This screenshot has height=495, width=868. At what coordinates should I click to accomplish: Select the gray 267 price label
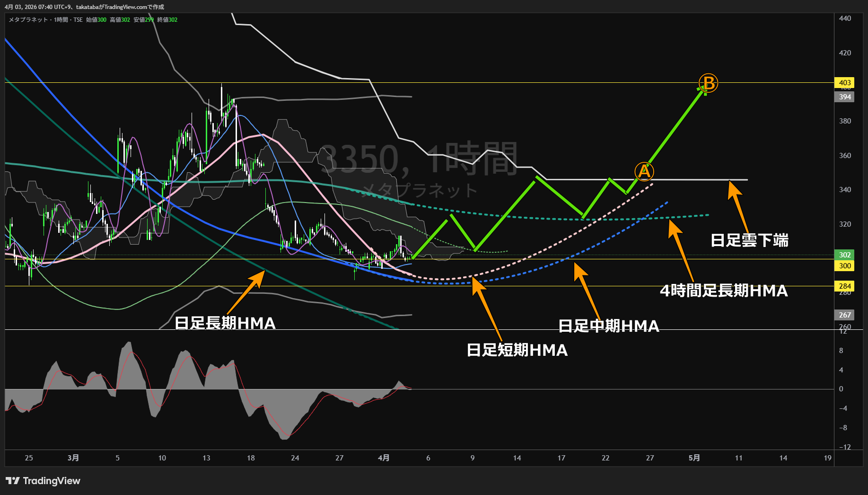(x=845, y=315)
